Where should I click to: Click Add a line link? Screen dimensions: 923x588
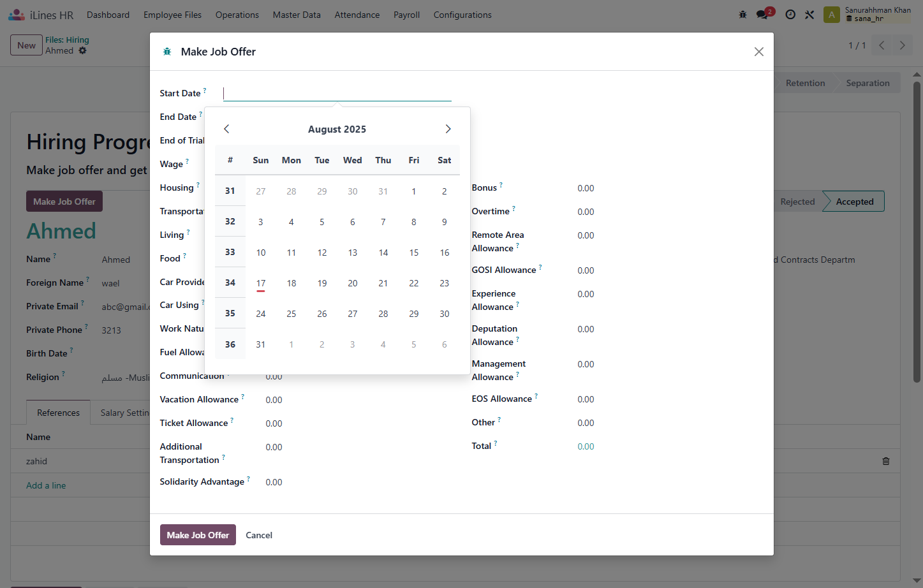(x=46, y=485)
